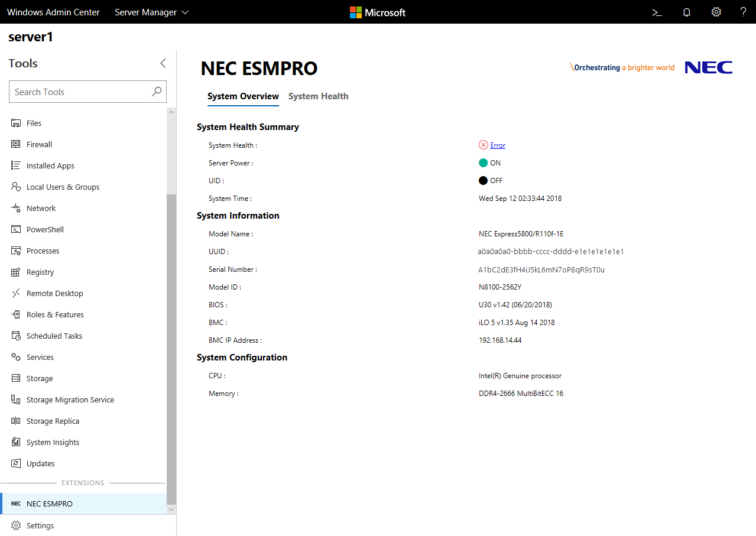Image resolution: width=756 pixels, height=536 pixels.
Task: Open the Server Manager dropdown
Action: [x=152, y=12]
